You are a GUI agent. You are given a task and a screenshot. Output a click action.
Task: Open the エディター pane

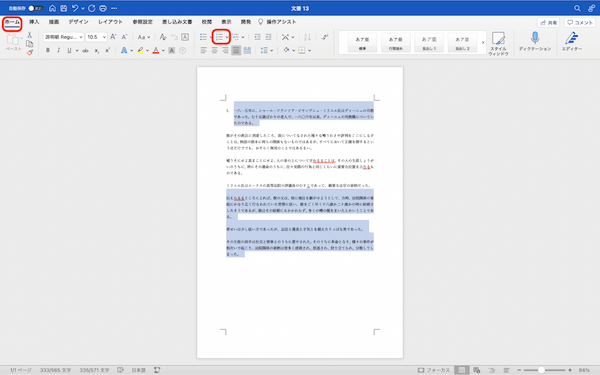pyautogui.click(x=572, y=41)
